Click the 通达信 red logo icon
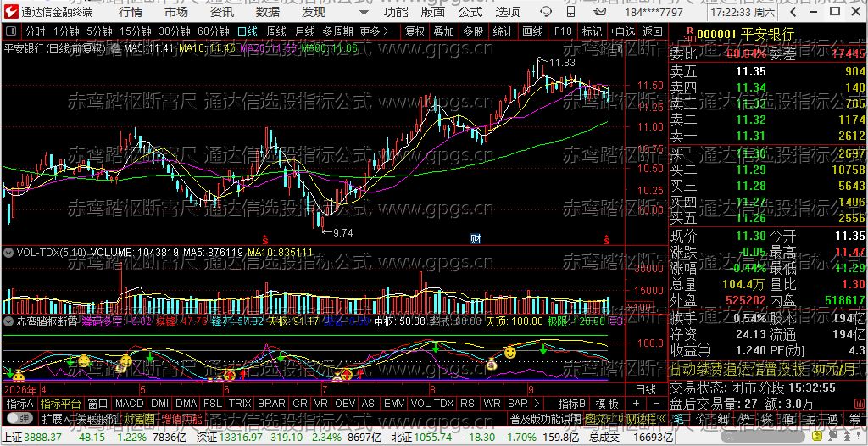This screenshot has height=446, width=868. click(x=12, y=11)
